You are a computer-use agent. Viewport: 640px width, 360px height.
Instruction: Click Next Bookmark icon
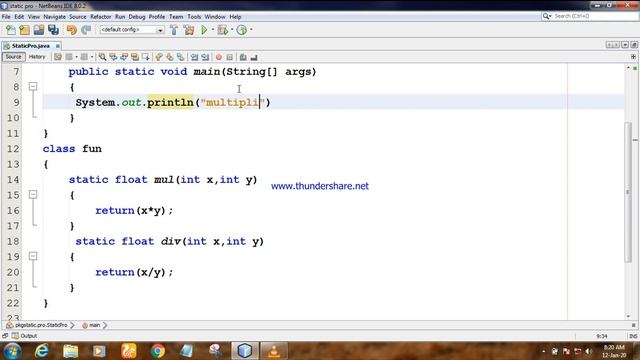[170, 57]
